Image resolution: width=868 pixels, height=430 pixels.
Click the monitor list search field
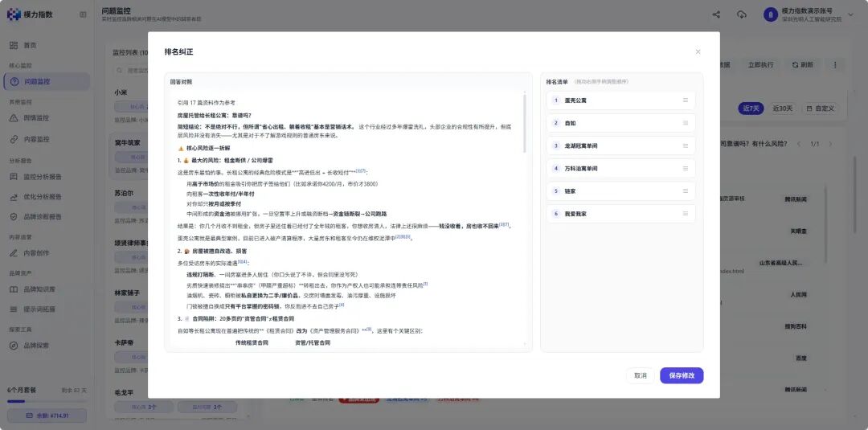(131, 70)
